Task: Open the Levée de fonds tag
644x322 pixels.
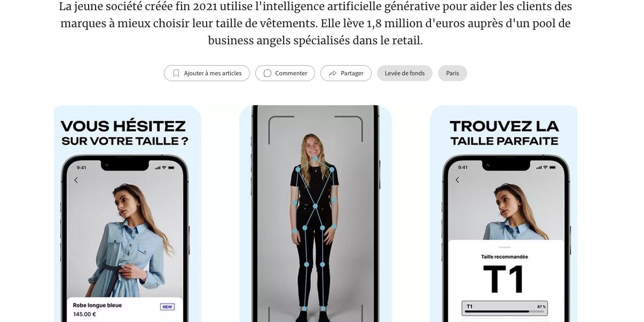Action: point(405,73)
